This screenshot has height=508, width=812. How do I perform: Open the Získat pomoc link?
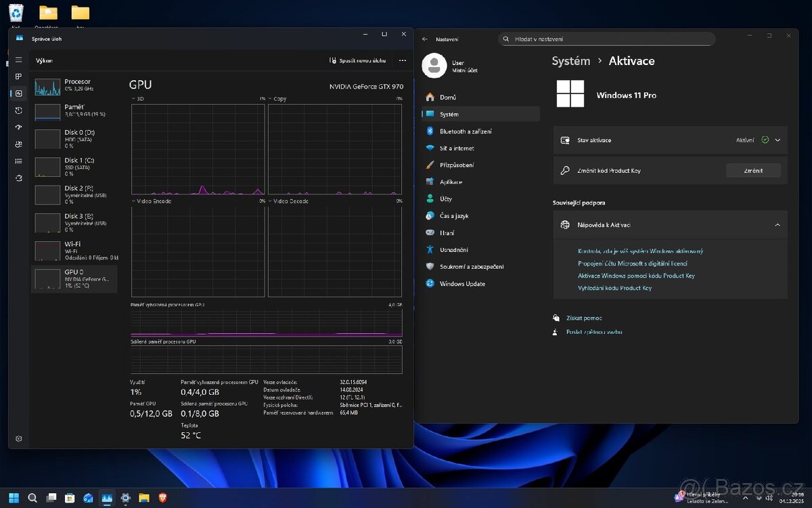584,318
